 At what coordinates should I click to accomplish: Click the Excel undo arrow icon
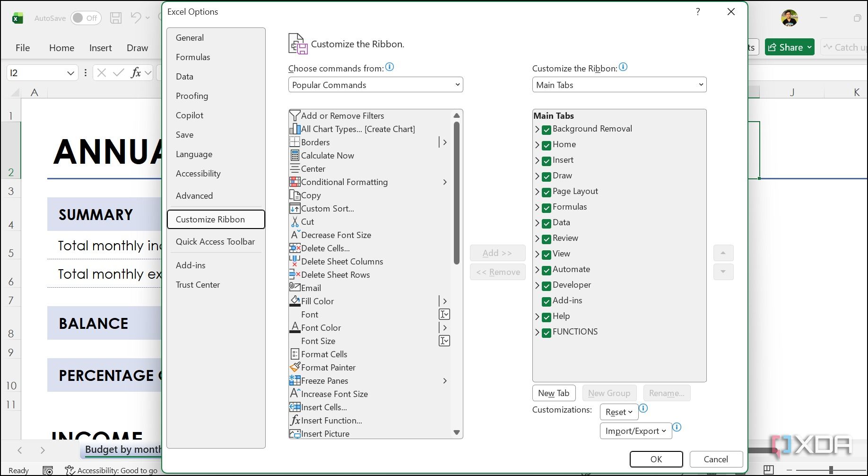point(136,18)
